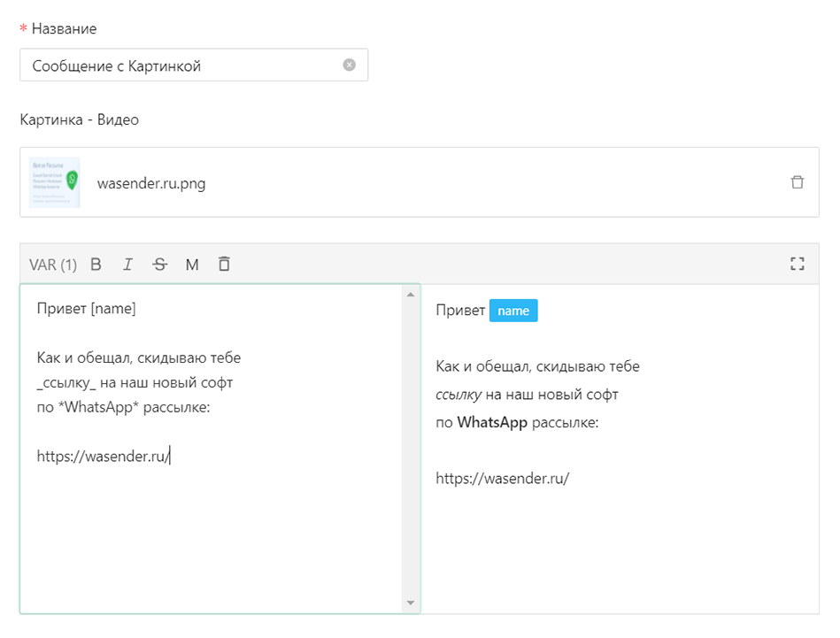This screenshot has width=840, height=638.
Task: Clear the Название field with the X icon
Action: click(349, 65)
